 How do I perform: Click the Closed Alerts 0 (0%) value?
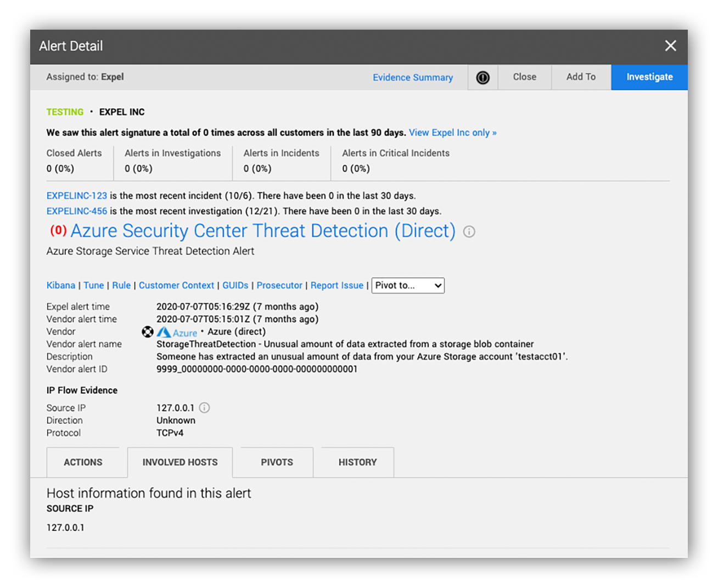pos(60,169)
